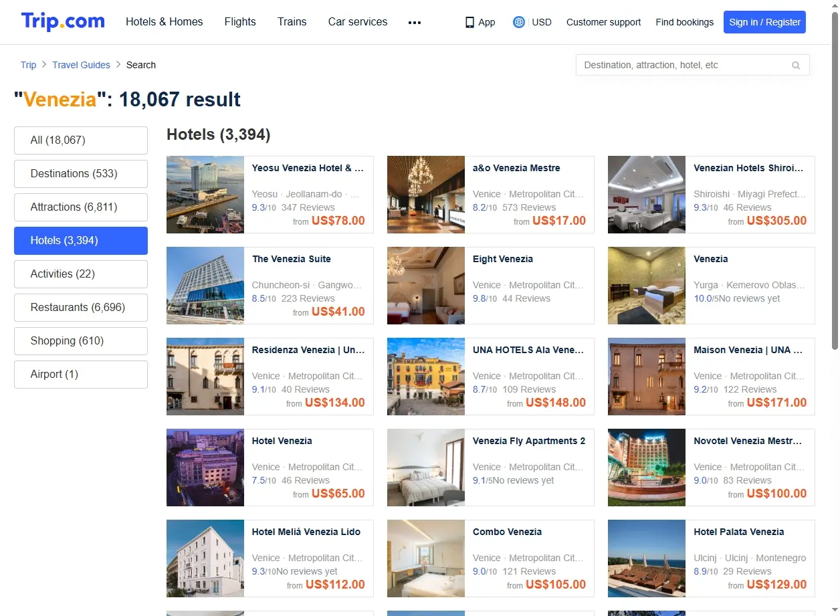Select the Shopping (610) filter
Viewport: 840px width, 616px height.
[81, 341]
